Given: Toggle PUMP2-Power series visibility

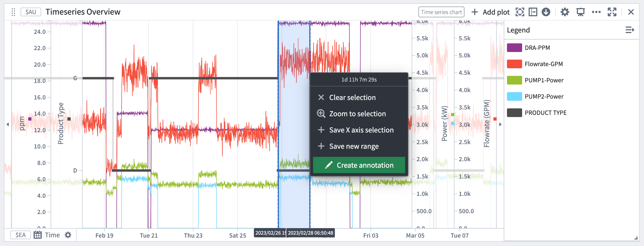Looking at the screenshot, I should pyautogui.click(x=544, y=96).
